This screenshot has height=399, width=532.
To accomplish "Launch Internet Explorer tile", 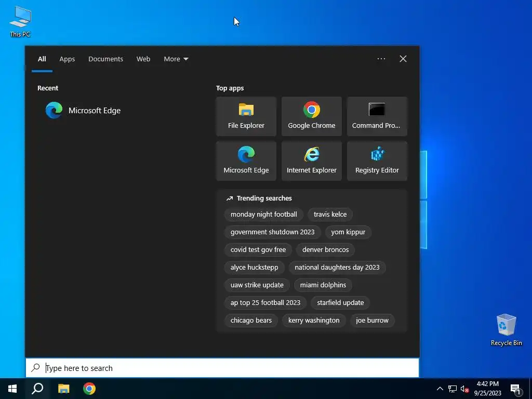I will coord(312,161).
